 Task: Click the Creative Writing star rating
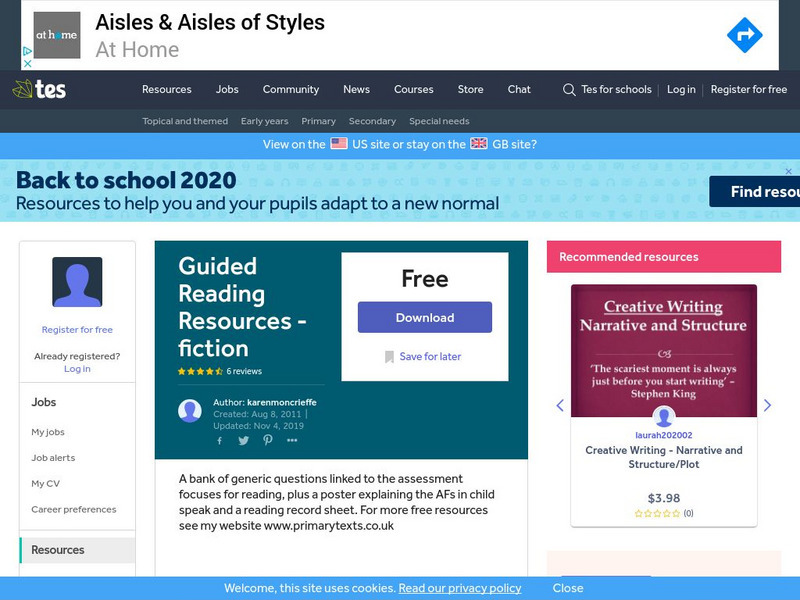coord(657,513)
